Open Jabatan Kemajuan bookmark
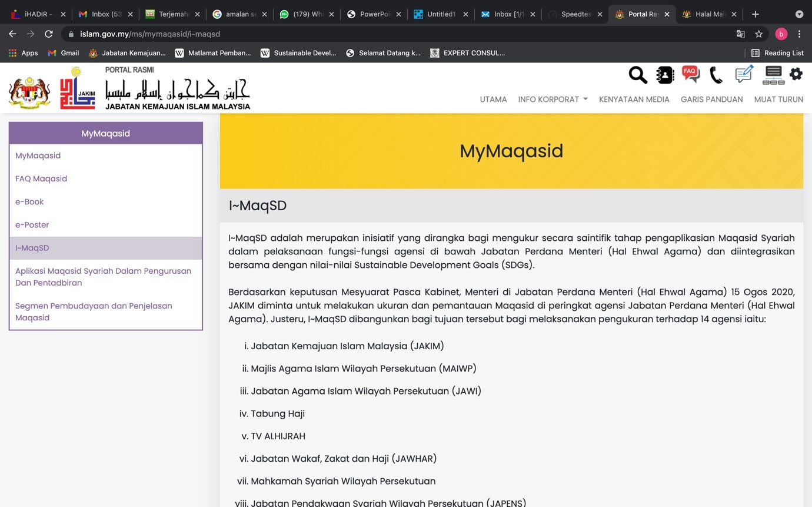This screenshot has width=812, height=507. tap(127, 53)
